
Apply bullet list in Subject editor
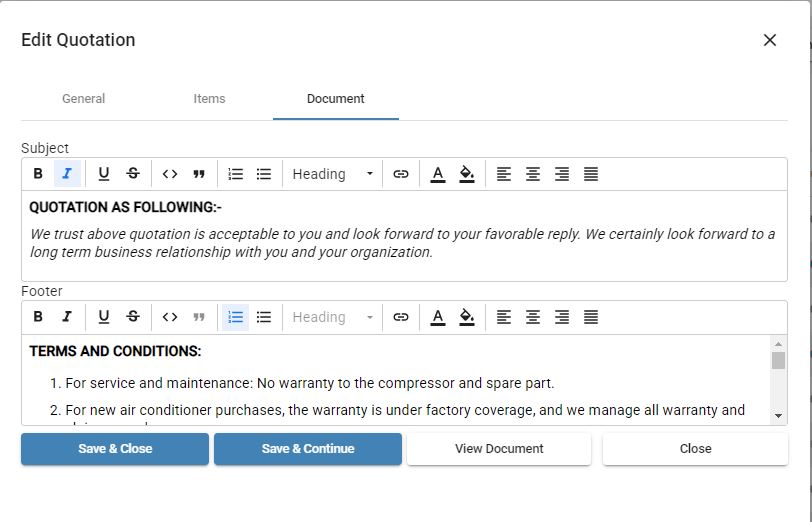coord(264,174)
